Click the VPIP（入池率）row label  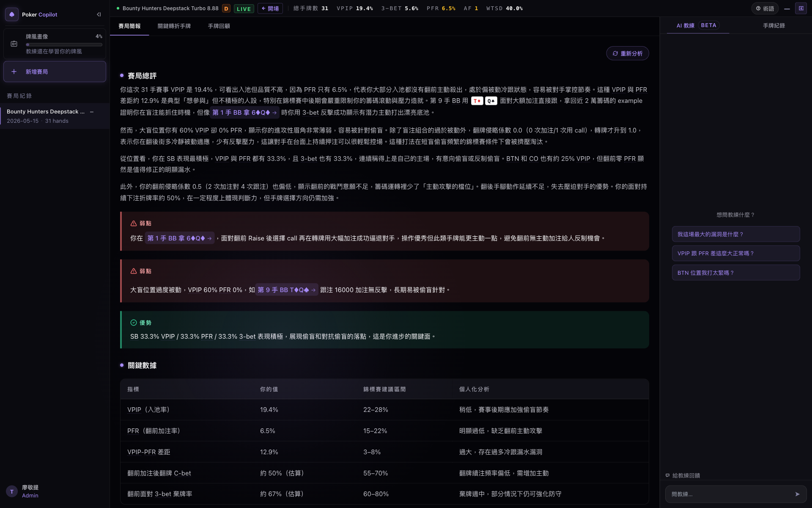click(x=148, y=410)
